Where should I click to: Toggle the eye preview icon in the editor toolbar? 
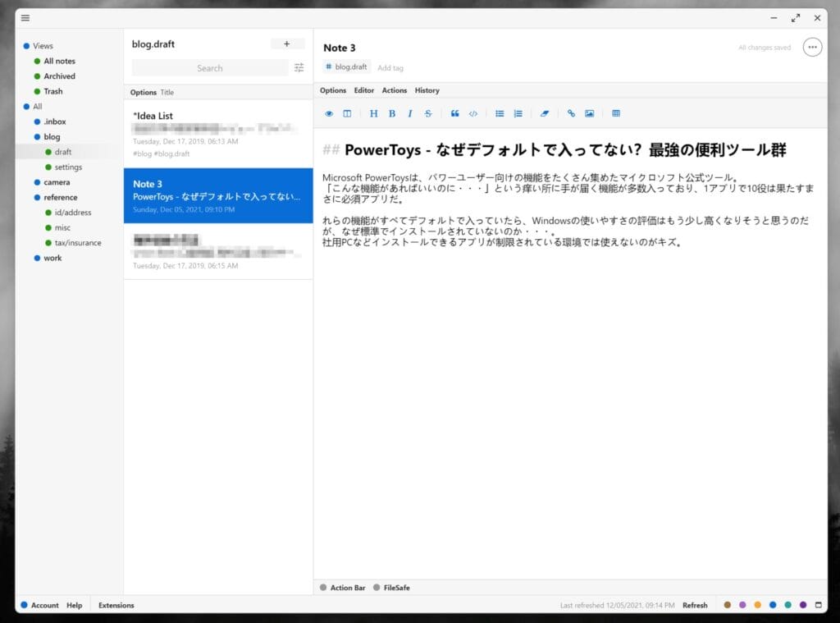point(329,113)
